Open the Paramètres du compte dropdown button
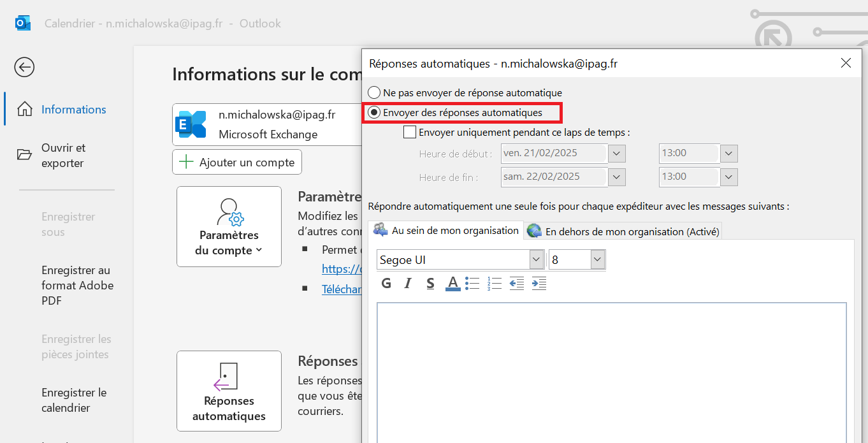868x443 pixels. click(x=229, y=226)
